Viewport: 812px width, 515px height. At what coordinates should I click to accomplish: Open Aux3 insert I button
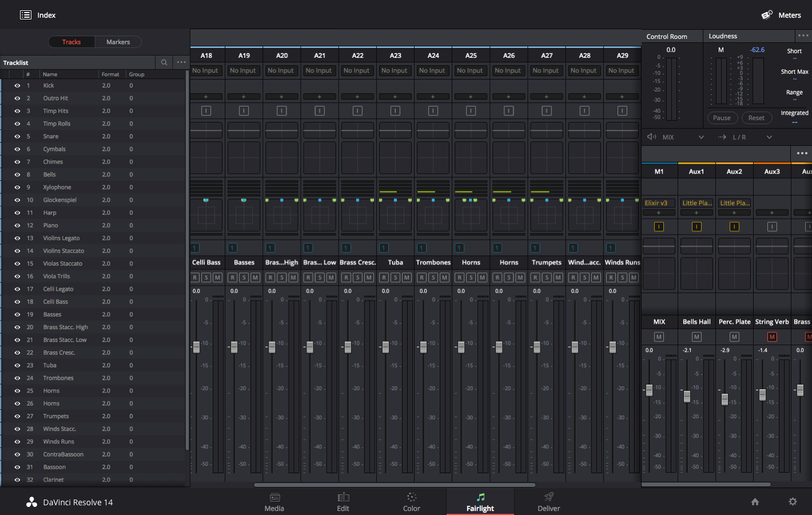(772, 227)
